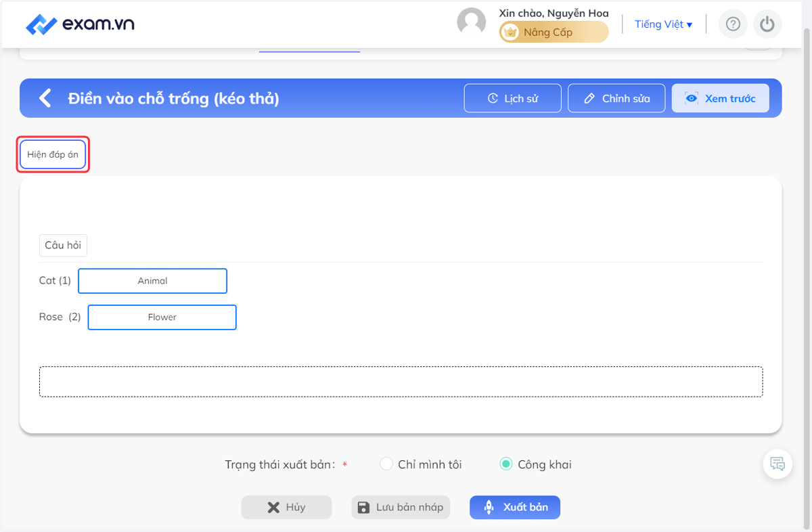Click the dashed answer drop area
The height and width of the screenshot is (532, 812).
[x=401, y=382]
